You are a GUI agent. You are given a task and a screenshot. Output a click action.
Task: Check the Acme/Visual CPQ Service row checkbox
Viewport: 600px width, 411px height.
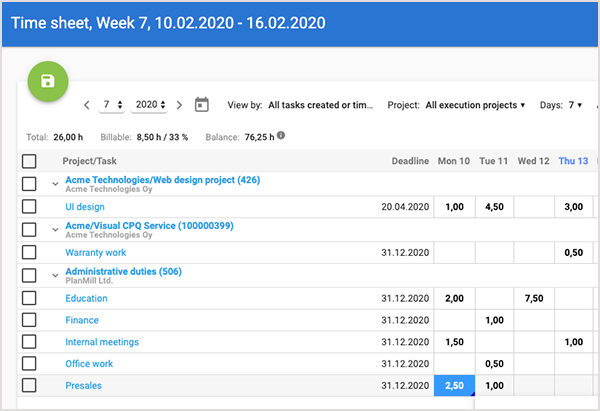(29, 230)
